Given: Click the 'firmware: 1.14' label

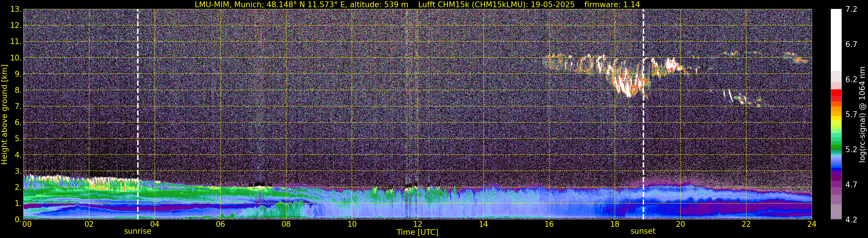Looking at the screenshot, I should pyautogui.click(x=612, y=4).
